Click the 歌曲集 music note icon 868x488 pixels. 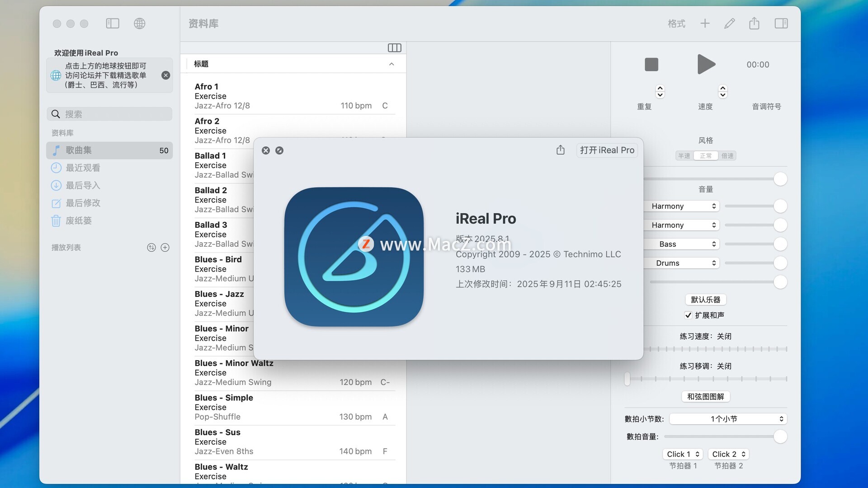56,150
